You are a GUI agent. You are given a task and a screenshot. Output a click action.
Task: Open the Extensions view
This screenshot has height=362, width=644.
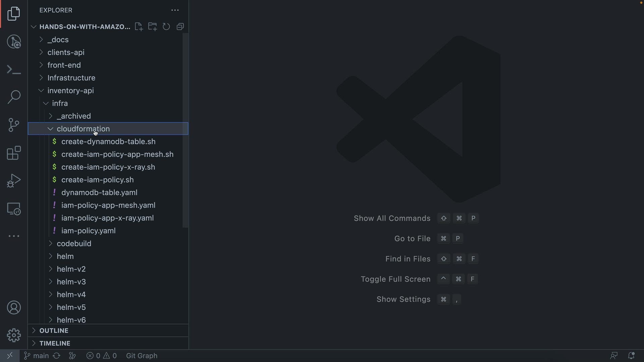[x=14, y=153]
